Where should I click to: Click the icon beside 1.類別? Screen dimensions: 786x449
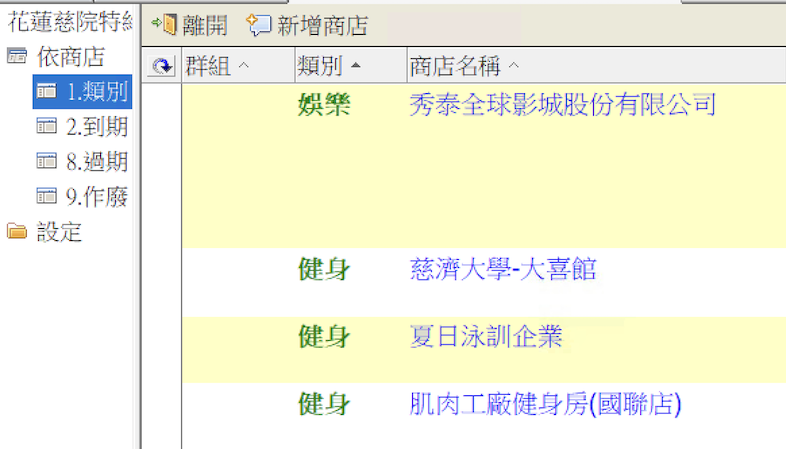(x=47, y=91)
